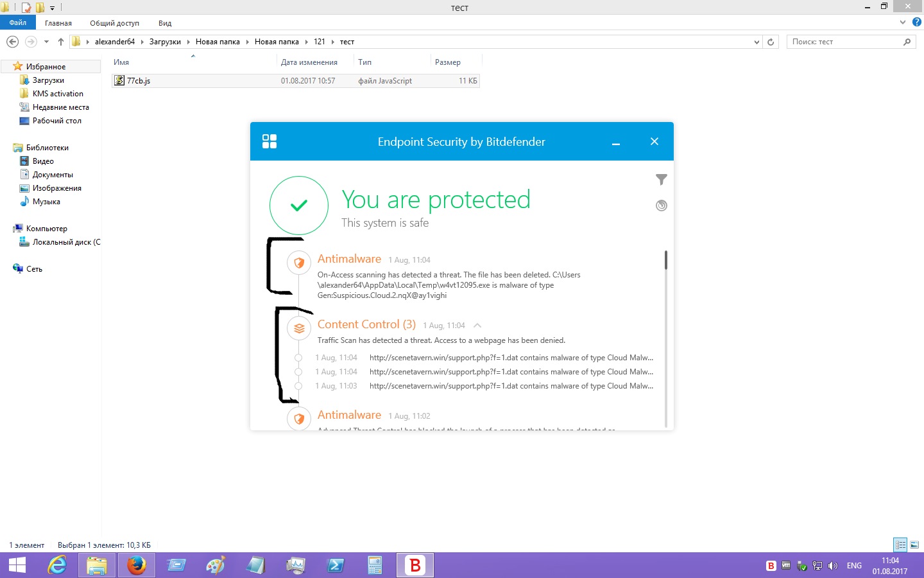Image resolution: width=924 pixels, height=578 pixels.
Task: Open Firefox from the taskbar
Action: coord(136,566)
